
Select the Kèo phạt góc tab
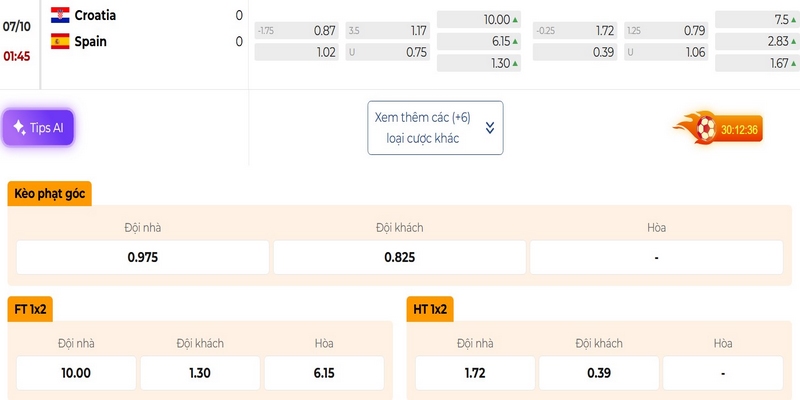click(49, 194)
